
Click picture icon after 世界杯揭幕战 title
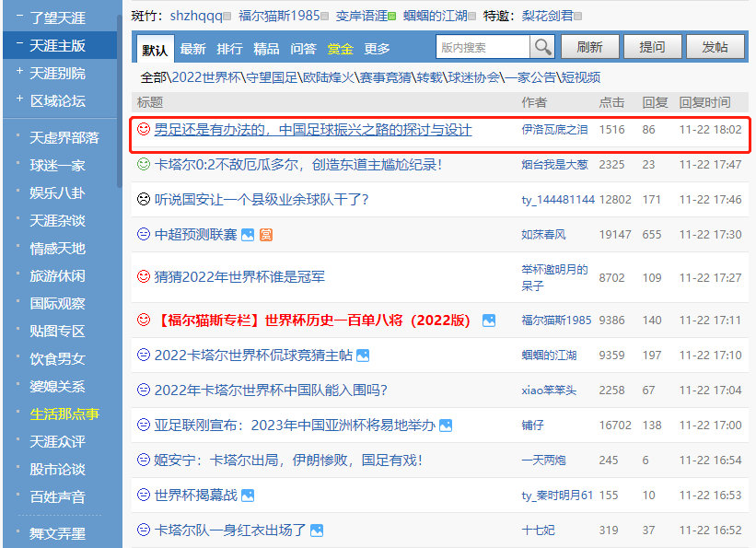coord(248,496)
